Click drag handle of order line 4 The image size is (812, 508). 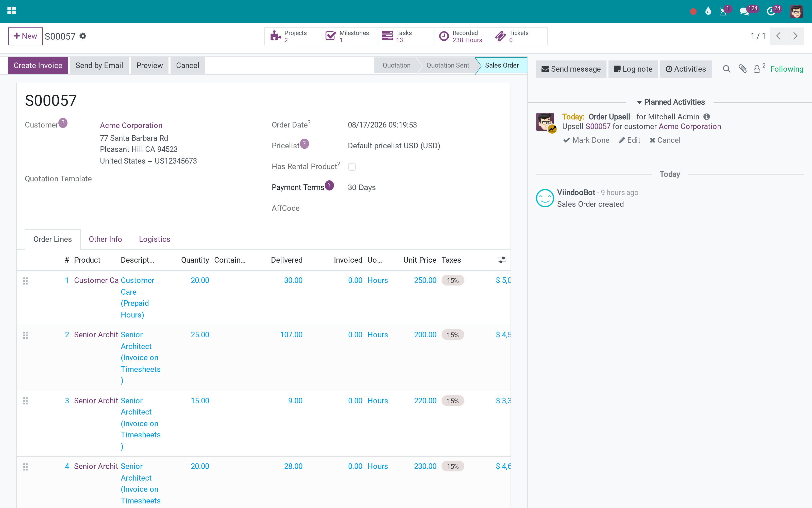click(x=25, y=467)
